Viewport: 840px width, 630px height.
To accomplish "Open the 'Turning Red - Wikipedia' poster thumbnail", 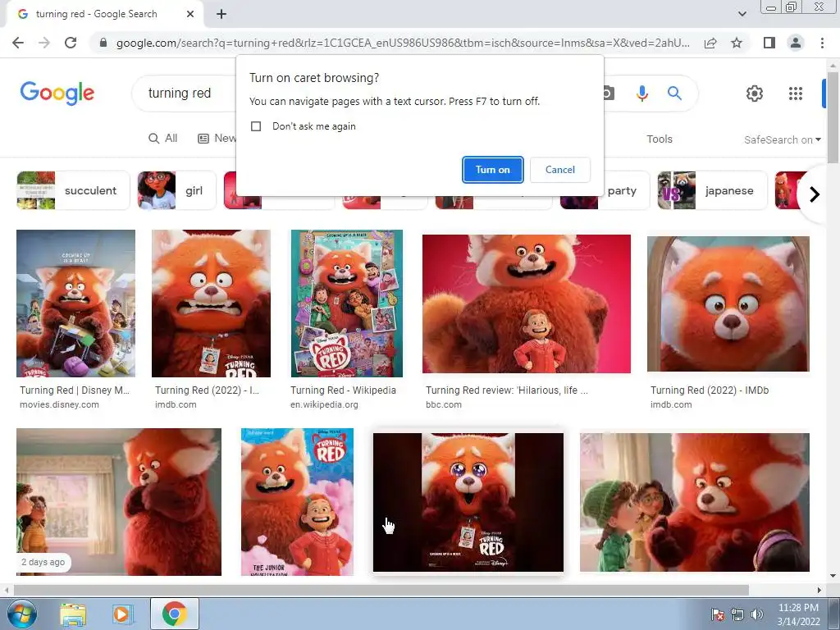I will point(347,304).
